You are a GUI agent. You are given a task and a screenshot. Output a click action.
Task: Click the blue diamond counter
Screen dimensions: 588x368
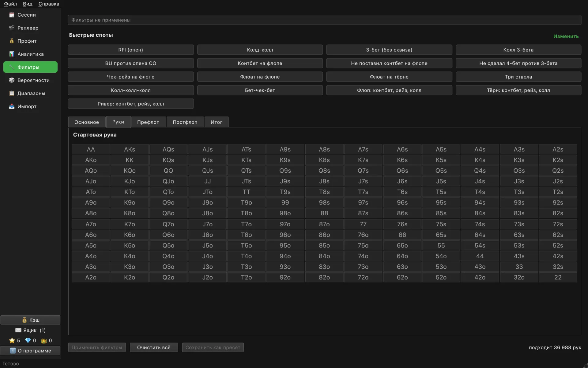[x=30, y=340]
